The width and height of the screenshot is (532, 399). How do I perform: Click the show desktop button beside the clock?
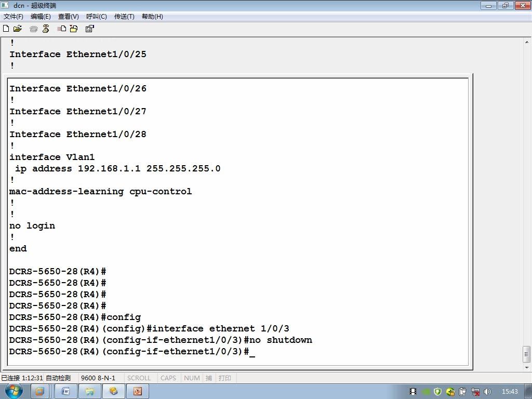tap(529, 392)
